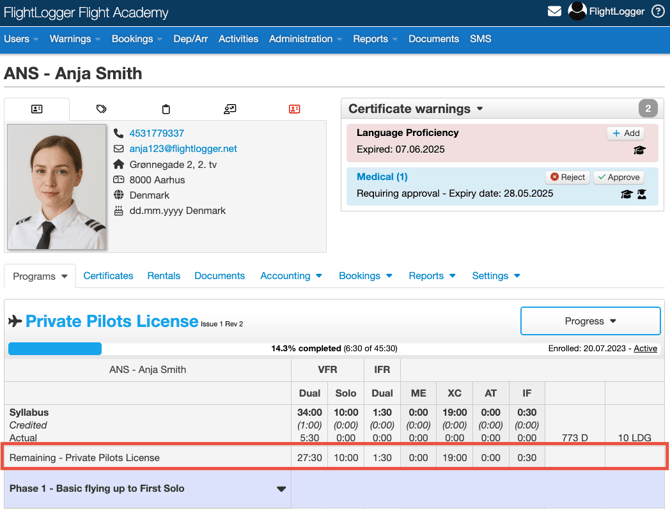Add a Language Proficiency certificate

[x=625, y=133]
